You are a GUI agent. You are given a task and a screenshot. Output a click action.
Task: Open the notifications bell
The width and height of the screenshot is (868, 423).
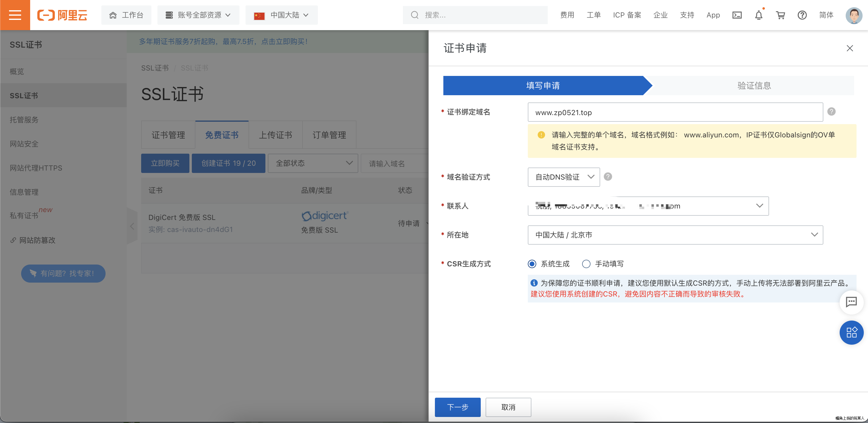[759, 15]
